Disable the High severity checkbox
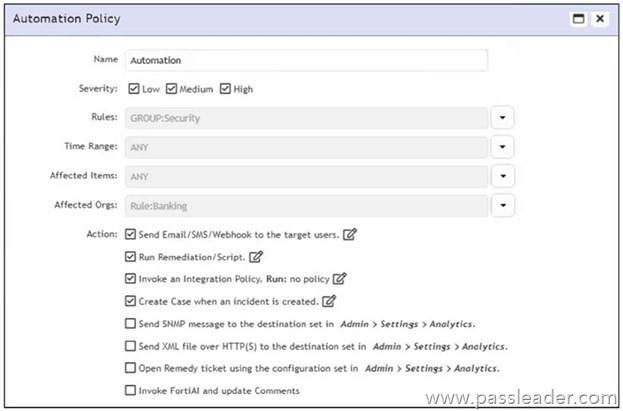This screenshot has height=411, width=623. tap(225, 89)
